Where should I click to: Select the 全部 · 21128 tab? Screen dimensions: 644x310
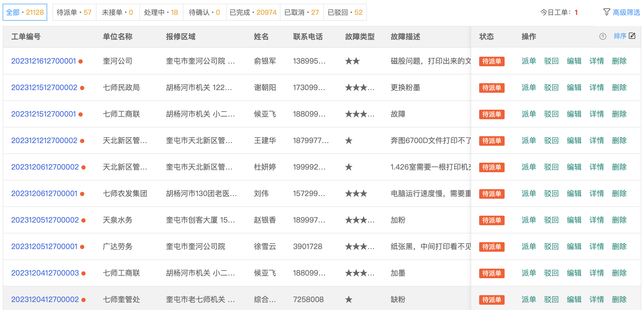(25, 12)
